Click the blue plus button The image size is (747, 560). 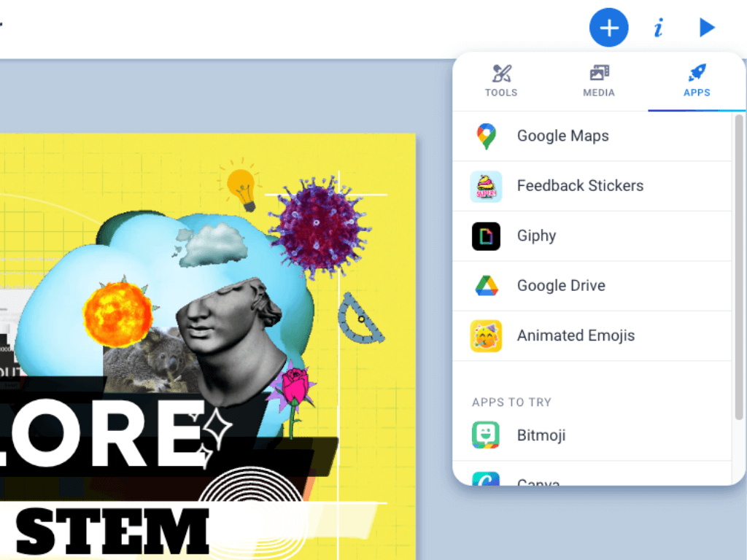coord(608,27)
